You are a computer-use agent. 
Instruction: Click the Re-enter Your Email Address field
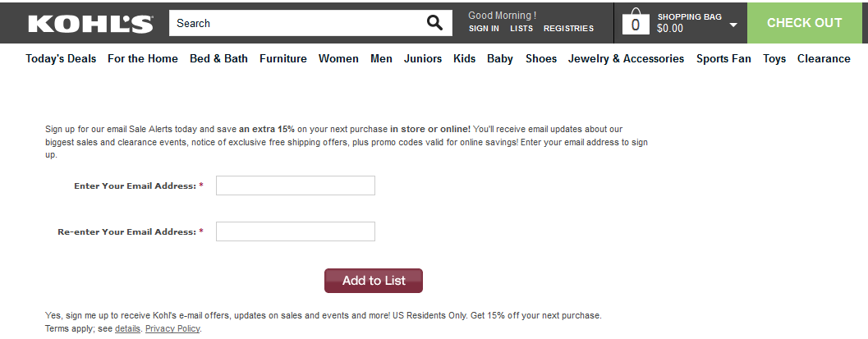pos(296,231)
